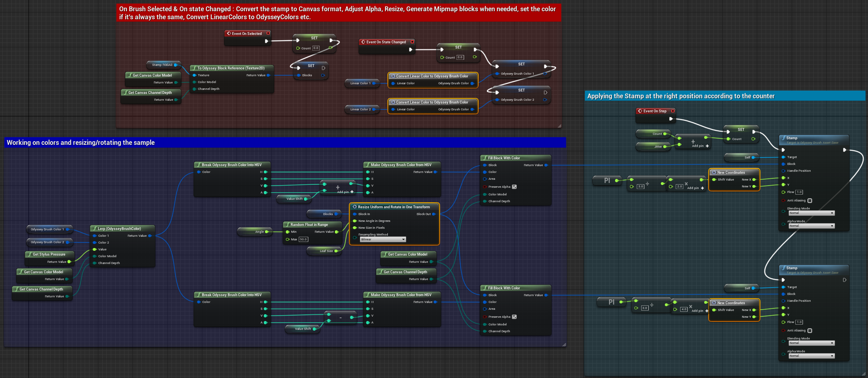
Task: Open the Alpha Mode dropdown on lower Stamp node
Action: (811, 356)
